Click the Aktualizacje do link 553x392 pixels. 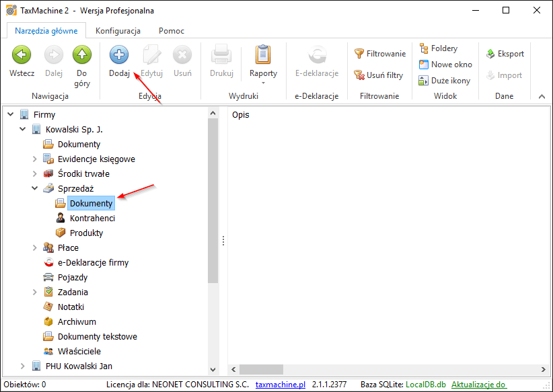[x=478, y=385]
